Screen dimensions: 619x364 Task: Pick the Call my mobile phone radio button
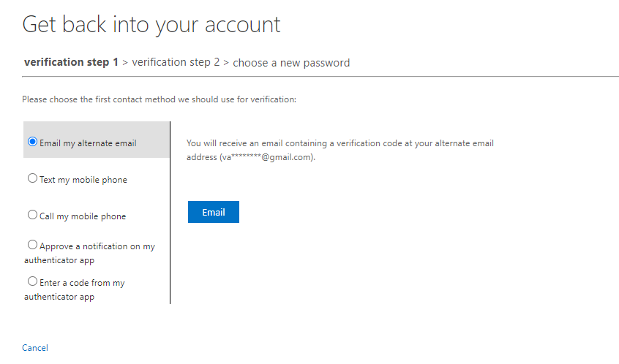click(x=32, y=215)
